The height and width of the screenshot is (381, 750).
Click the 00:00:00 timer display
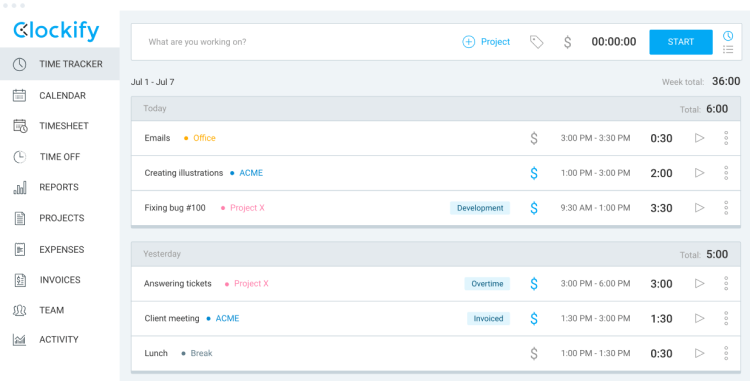pos(614,42)
